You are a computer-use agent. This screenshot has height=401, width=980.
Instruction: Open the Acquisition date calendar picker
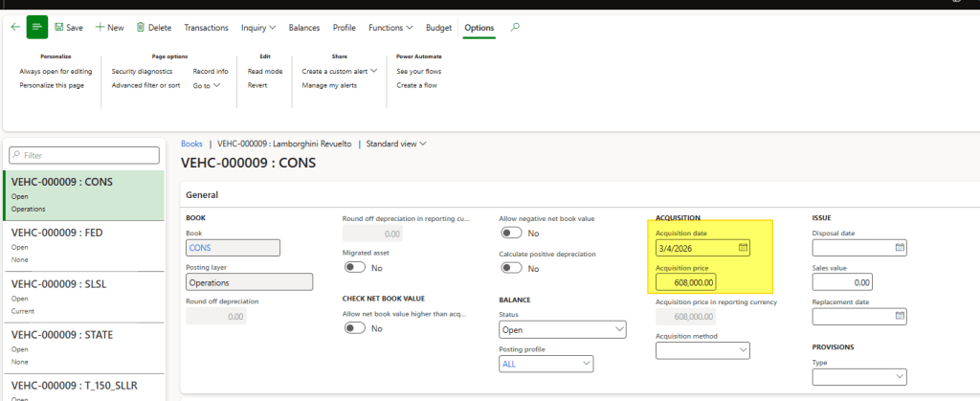click(743, 249)
